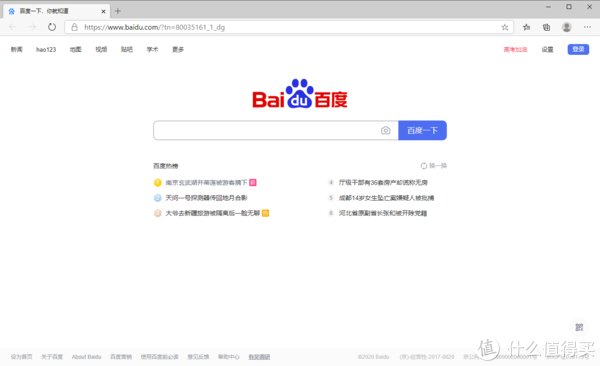Click the Baidu logo
Viewport: 600px width, 366px height.
[300, 94]
